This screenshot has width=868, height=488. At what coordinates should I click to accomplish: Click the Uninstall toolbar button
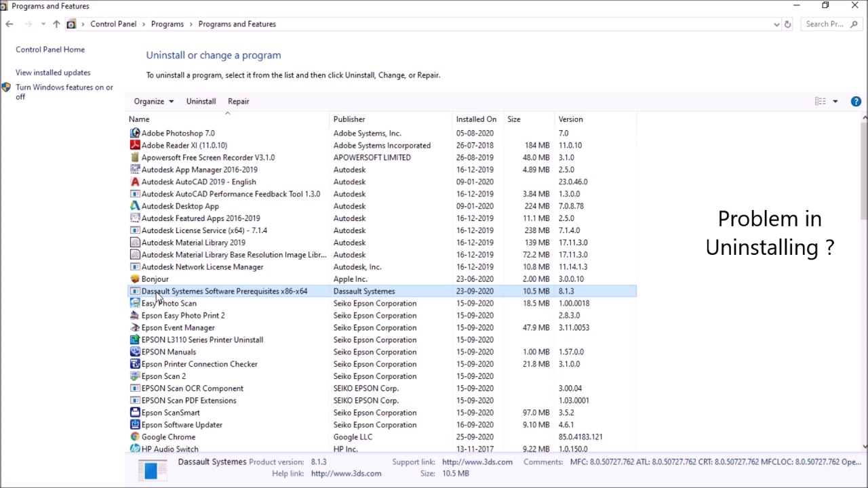tap(201, 102)
